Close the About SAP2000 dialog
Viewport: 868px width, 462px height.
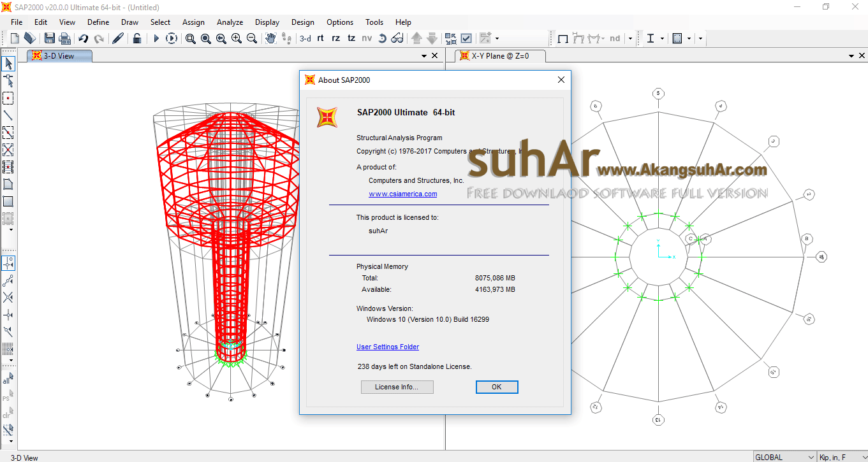click(561, 80)
